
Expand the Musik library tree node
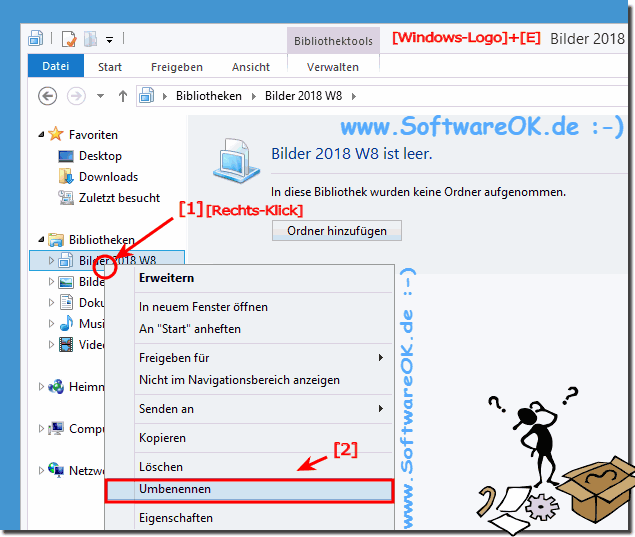point(51,324)
